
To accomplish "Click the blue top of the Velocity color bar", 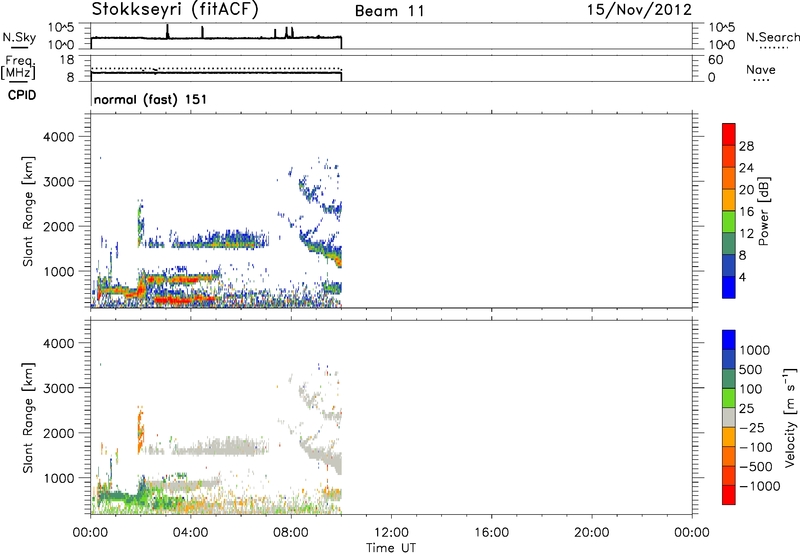I will tap(729, 340).
